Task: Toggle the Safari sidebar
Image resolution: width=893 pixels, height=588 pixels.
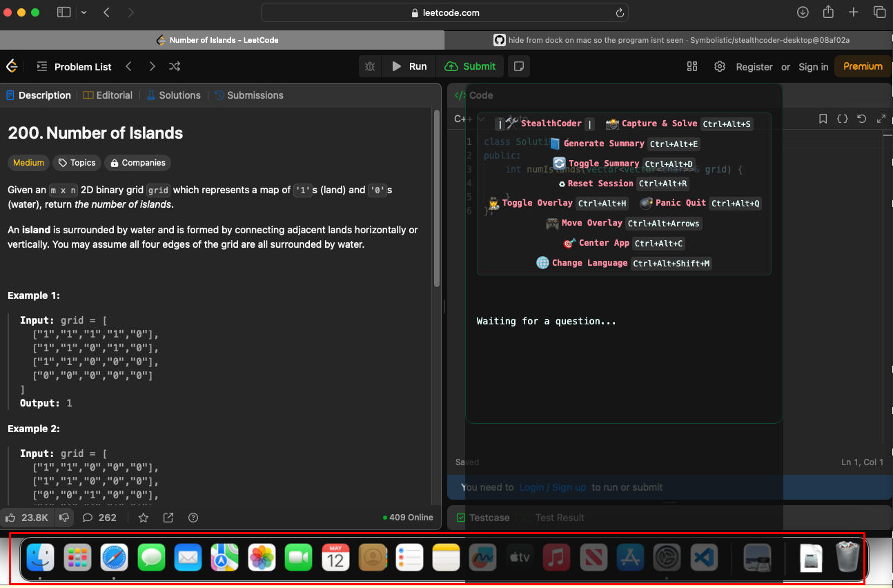Action: click(x=63, y=12)
